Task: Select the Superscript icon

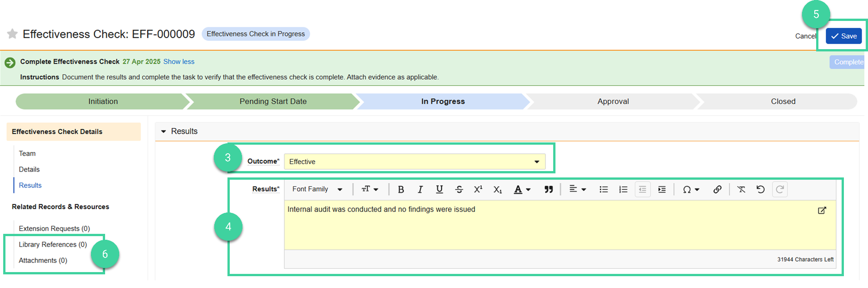Action: point(478,189)
